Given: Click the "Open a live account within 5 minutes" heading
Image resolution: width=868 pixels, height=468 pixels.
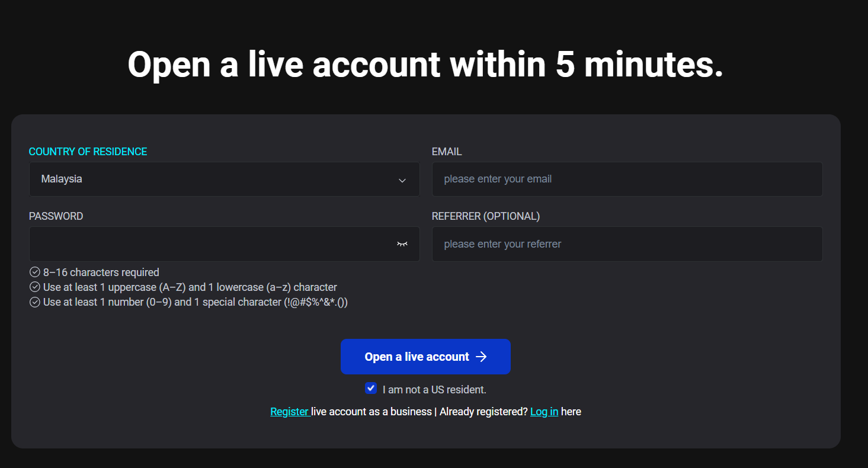Looking at the screenshot, I should pos(425,65).
